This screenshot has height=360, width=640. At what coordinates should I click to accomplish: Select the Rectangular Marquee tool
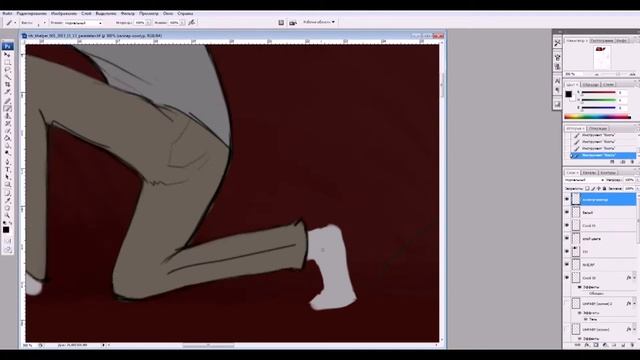pos(7,62)
